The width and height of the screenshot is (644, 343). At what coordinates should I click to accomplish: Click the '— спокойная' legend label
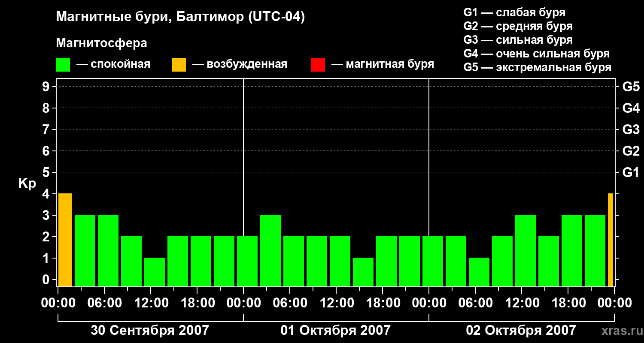(113, 64)
